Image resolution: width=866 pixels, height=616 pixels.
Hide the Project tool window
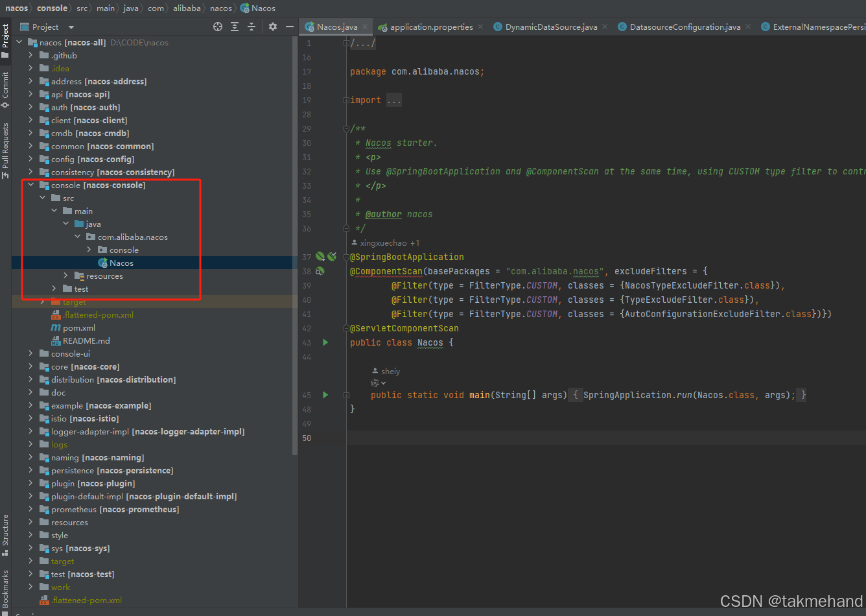pyautogui.click(x=290, y=27)
